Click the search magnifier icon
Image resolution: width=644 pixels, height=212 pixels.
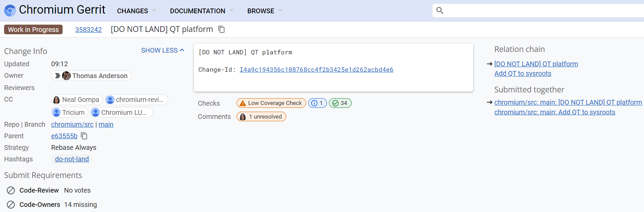pos(440,11)
